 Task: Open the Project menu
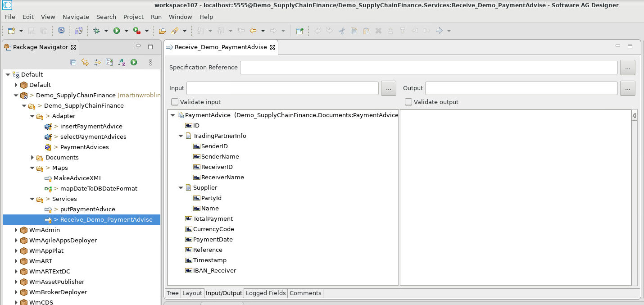[133, 17]
